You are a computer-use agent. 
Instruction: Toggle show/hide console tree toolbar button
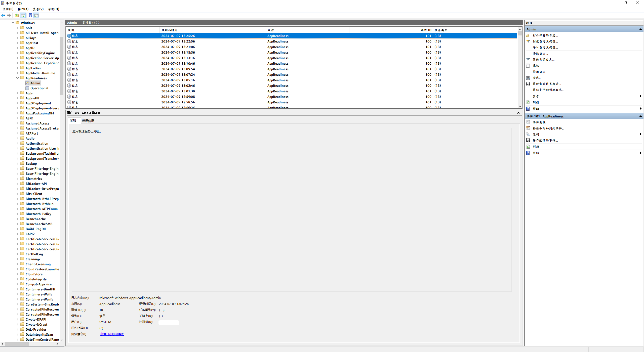pos(23,16)
